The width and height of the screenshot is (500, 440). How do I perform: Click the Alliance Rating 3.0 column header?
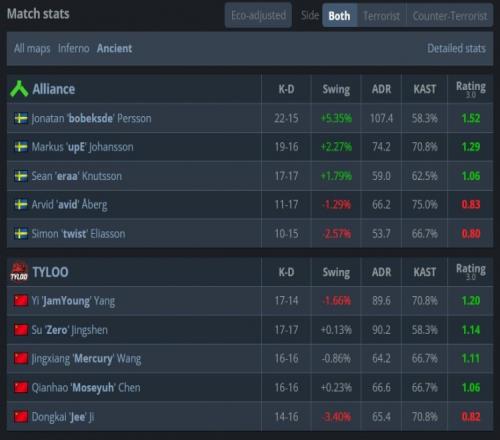(471, 89)
